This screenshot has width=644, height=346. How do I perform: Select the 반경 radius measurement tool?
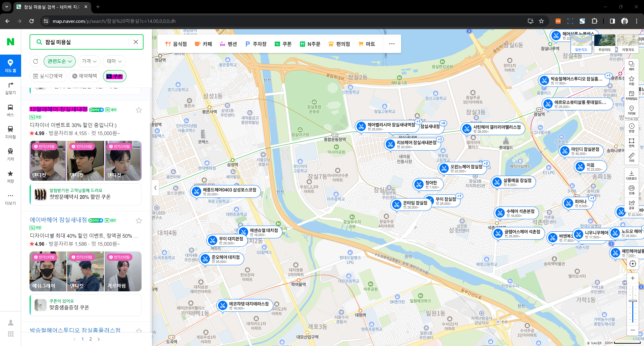[632, 128]
